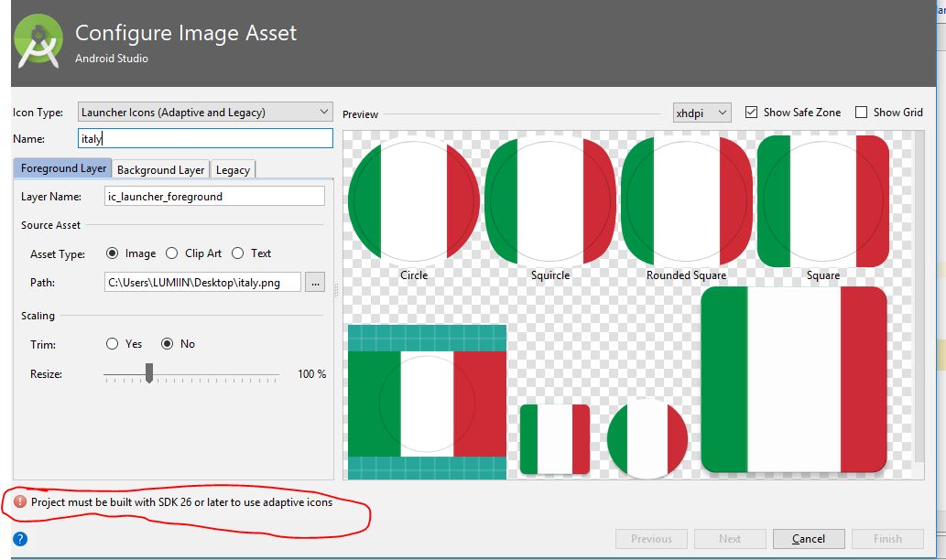Click the 'Preview' label
946x560 pixels.
pyautogui.click(x=360, y=114)
